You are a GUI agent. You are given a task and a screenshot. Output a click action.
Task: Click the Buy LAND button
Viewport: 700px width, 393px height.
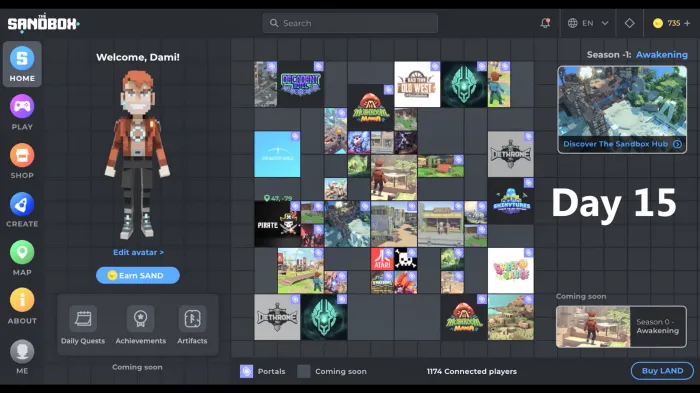tap(662, 371)
